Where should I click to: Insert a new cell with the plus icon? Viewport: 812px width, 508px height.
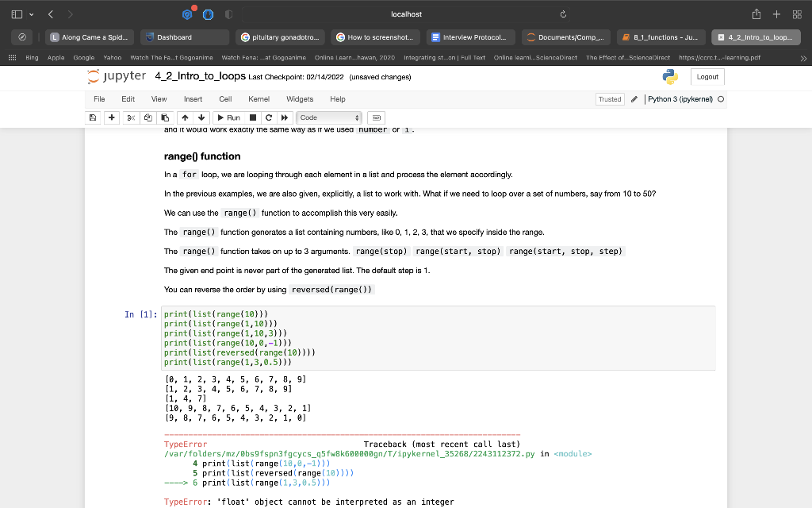[x=111, y=117]
